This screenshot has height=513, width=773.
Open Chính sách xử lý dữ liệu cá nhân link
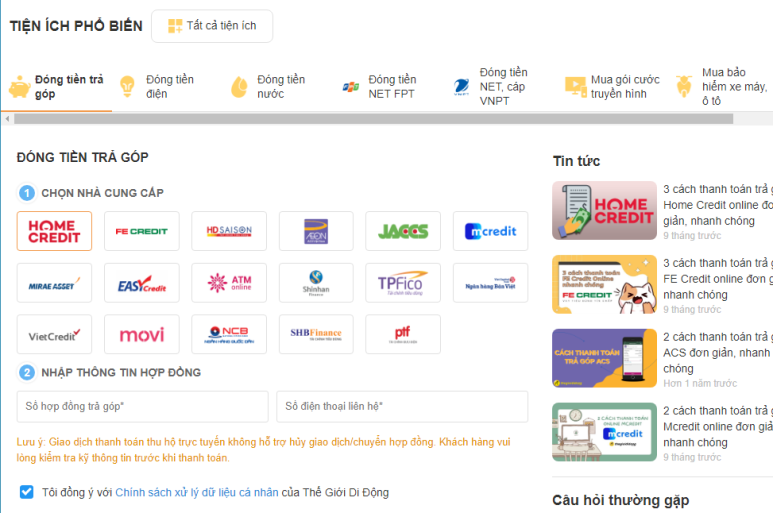[x=197, y=492]
